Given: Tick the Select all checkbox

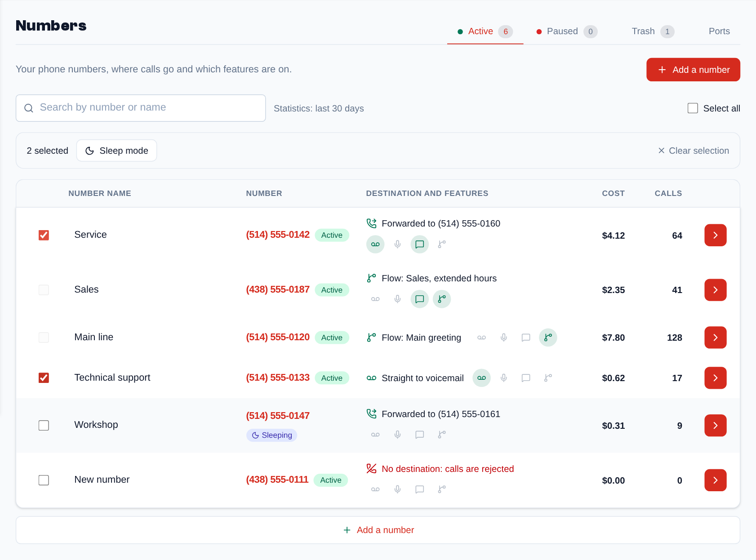Looking at the screenshot, I should coord(693,108).
